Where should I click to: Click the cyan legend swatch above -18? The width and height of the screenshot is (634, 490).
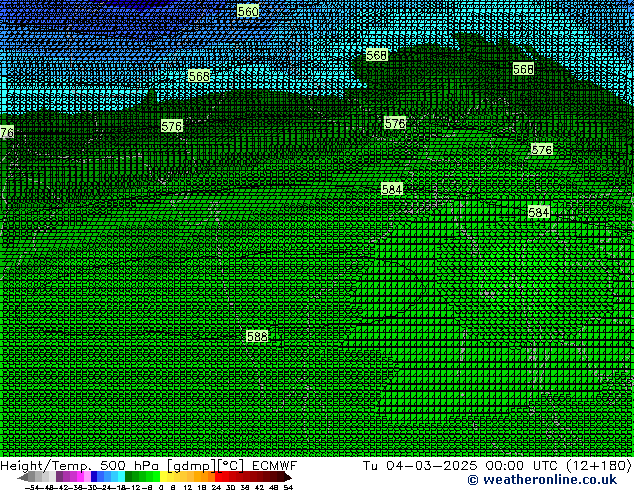[121, 476]
